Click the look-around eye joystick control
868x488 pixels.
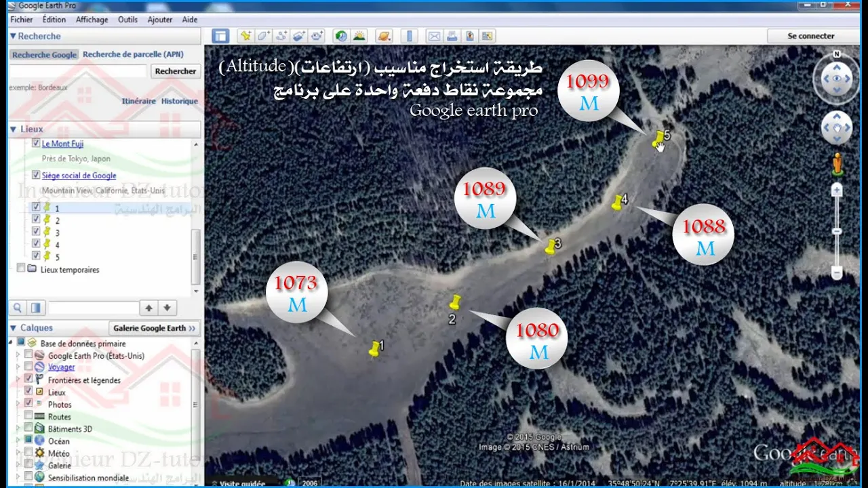(837, 79)
